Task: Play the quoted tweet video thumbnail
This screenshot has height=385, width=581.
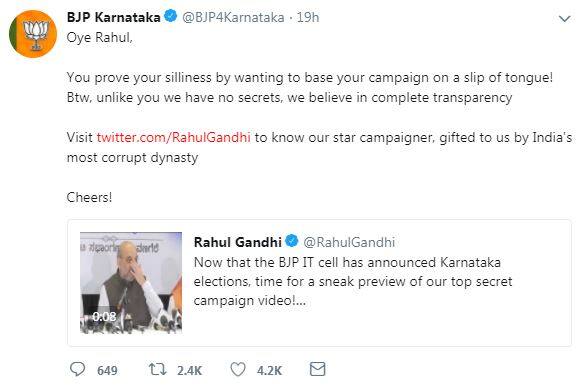Action: [131, 283]
